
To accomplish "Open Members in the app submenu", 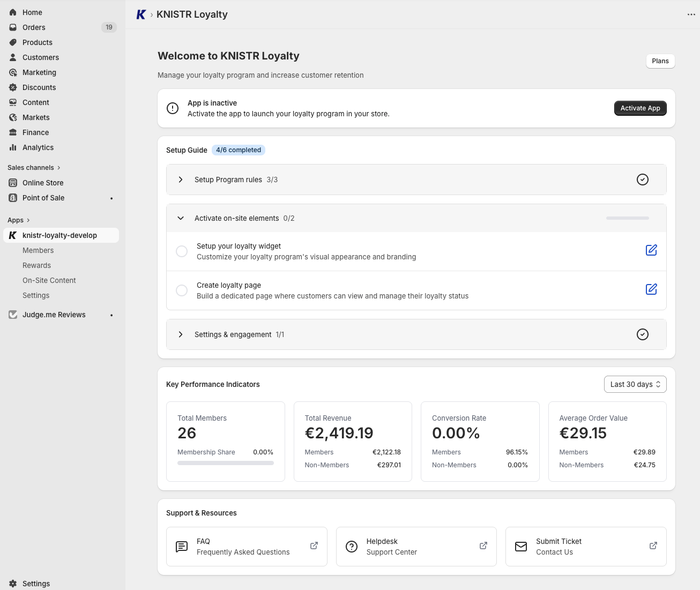I will click(38, 250).
